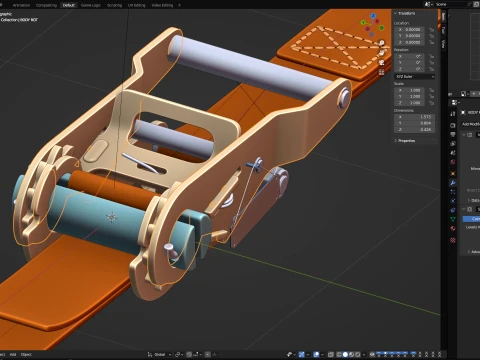This screenshot has height=360, width=480.
Task: Open the Tool properties tab
Action: point(453,114)
